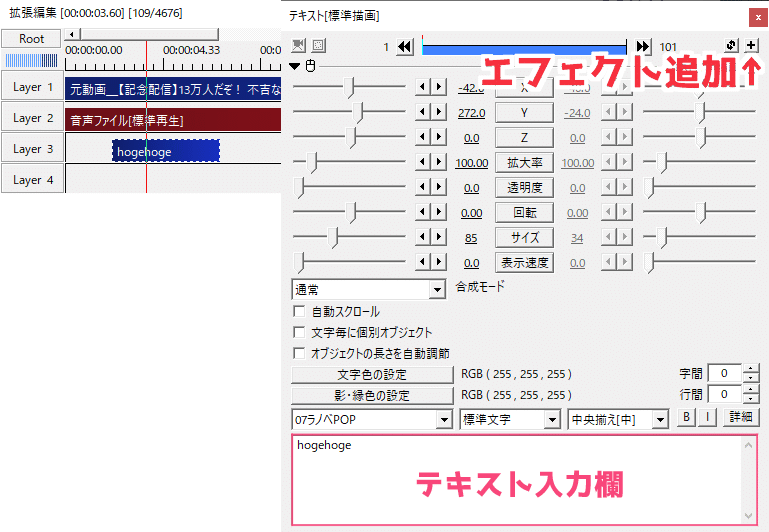Toggle italic with the I button

click(707, 417)
